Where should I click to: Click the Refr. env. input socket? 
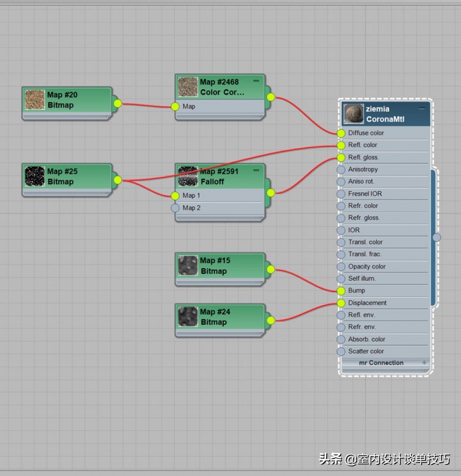coord(341,327)
